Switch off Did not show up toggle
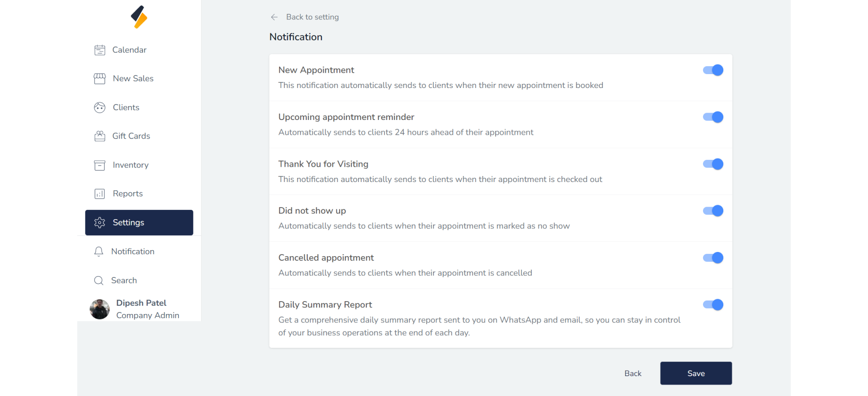 713,211
